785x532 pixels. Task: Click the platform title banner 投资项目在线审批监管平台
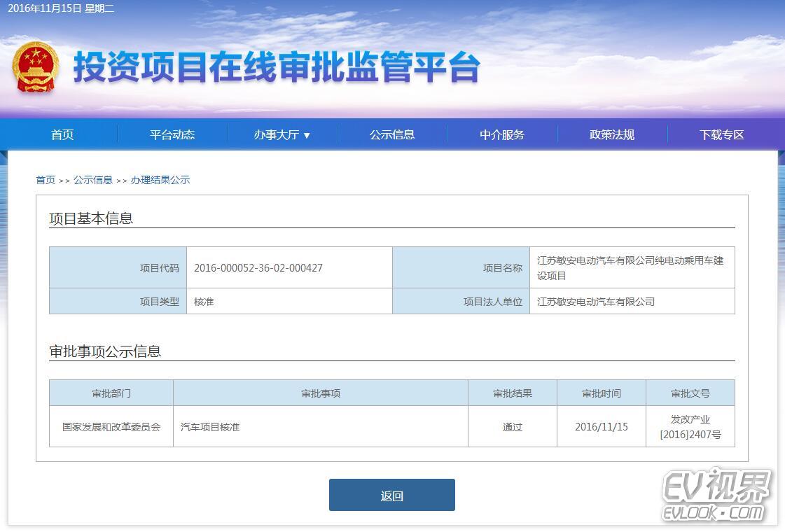coord(277,68)
